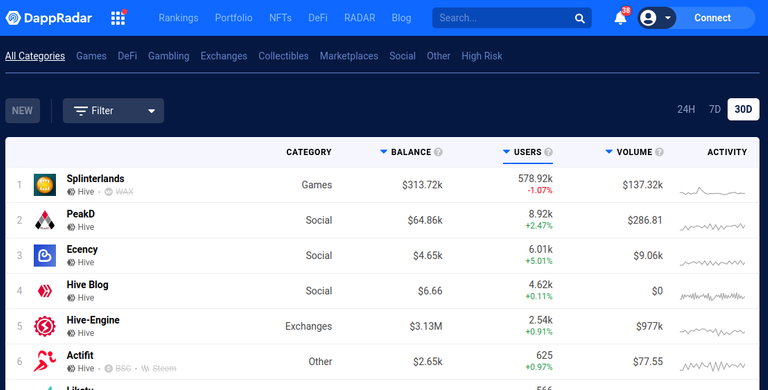Viewport: 768px width, 390px height.
Task: Open the Ecency dapp logo
Action: [45, 255]
